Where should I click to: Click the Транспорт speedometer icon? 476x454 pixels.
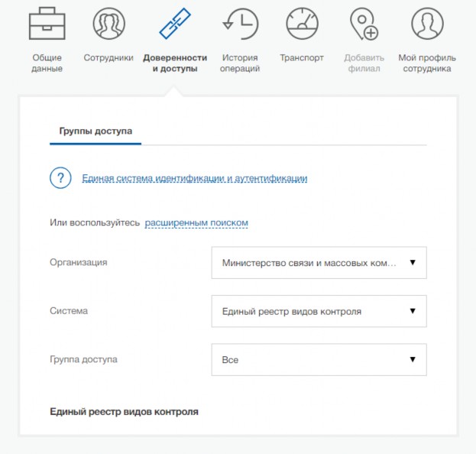pos(302,24)
